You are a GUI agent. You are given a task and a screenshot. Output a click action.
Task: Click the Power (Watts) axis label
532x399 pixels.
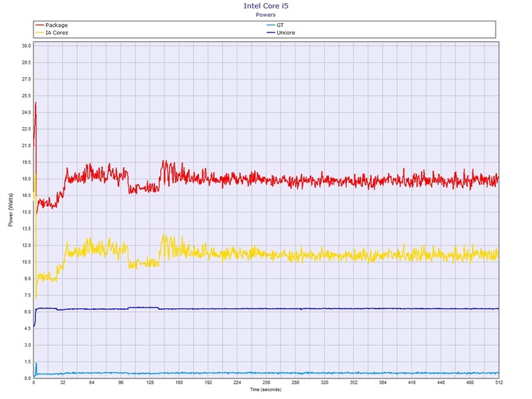click(10, 210)
